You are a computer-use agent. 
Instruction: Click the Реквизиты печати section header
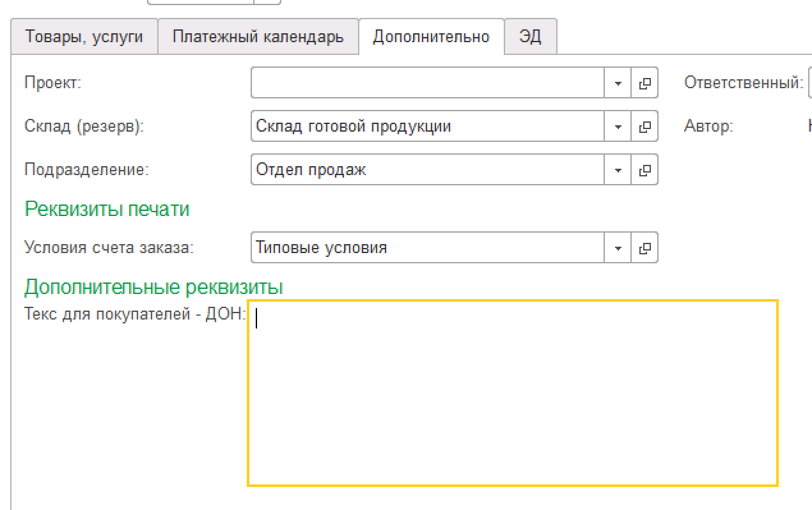(107, 209)
